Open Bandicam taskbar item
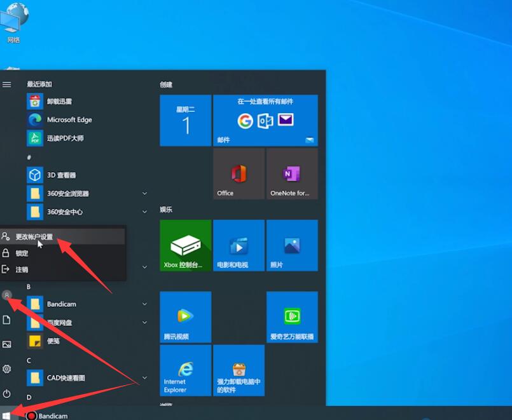This screenshot has height=420, width=512. (x=46, y=416)
